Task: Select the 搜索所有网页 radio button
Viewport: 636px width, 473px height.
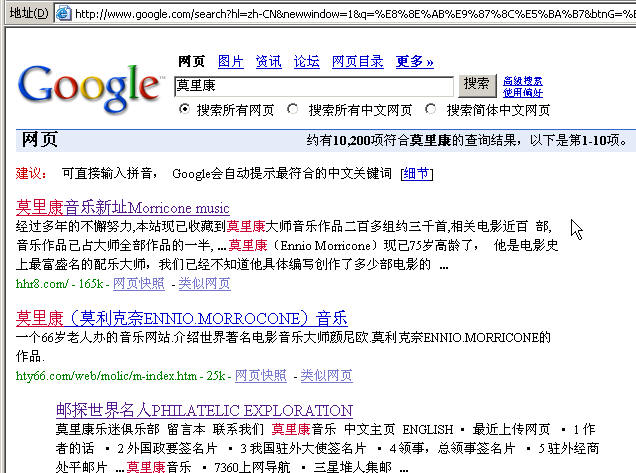Action: (184, 109)
